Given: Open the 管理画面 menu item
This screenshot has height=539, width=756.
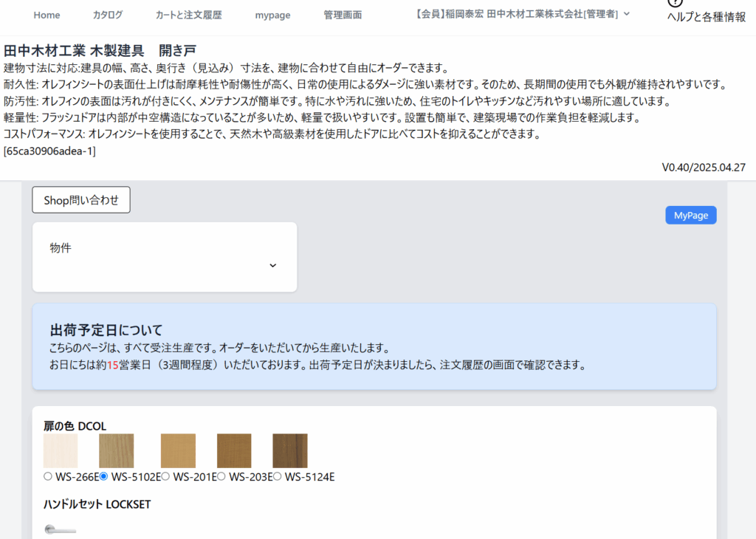Looking at the screenshot, I should pyautogui.click(x=343, y=15).
